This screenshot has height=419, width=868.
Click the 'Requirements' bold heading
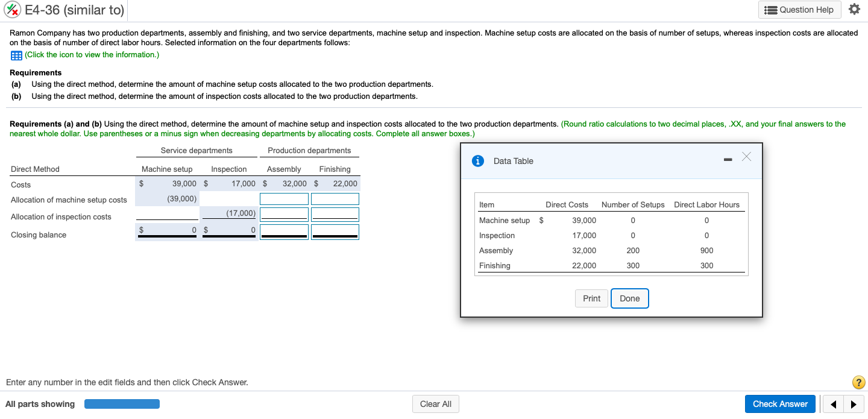coord(36,72)
